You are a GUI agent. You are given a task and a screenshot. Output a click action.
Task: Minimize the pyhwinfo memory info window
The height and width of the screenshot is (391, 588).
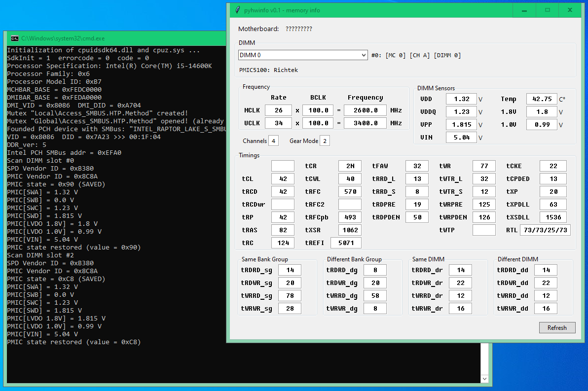pyautogui.click(x=524, y=10)
